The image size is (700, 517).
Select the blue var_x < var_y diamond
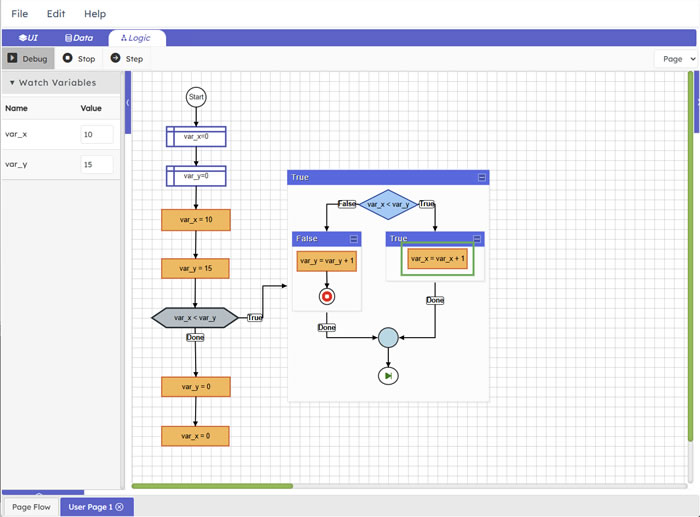388,204
